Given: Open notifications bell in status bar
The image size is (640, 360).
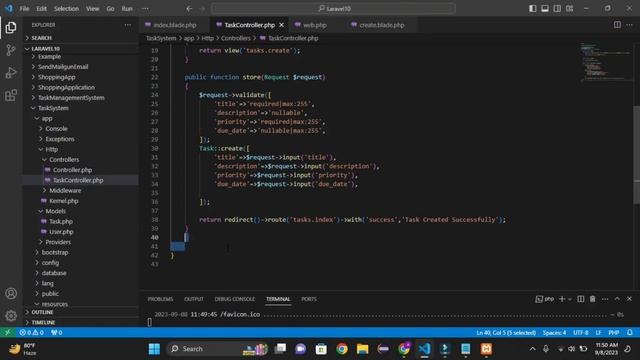Looking at the screenshot, I should [630, 333].
